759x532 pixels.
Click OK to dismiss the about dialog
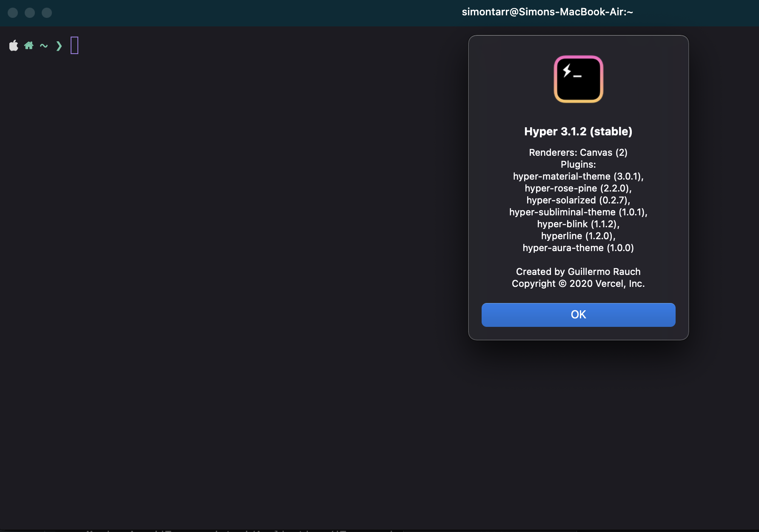578,315
